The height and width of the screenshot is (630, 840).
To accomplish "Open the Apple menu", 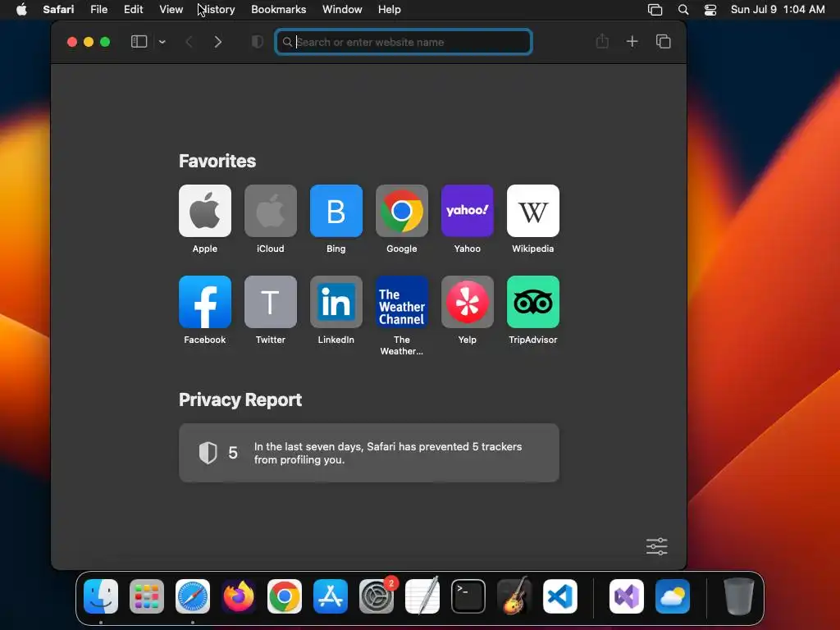I will point(21,10).
